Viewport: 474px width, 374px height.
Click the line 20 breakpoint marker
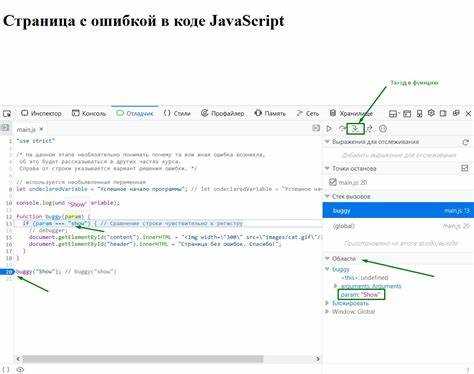7,272
